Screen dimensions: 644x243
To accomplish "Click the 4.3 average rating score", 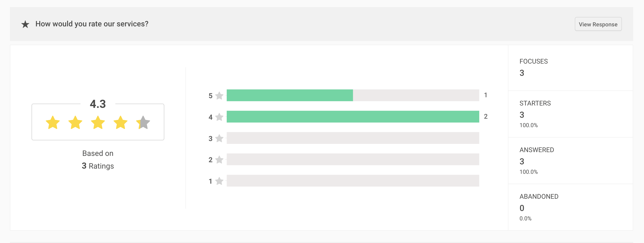I will pos(98,104).
